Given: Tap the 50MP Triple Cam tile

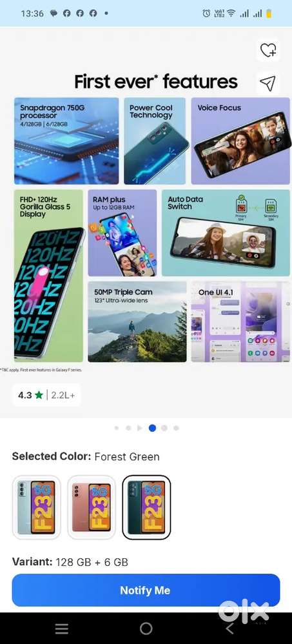Looking at the screenshot, I should (137, 321).
